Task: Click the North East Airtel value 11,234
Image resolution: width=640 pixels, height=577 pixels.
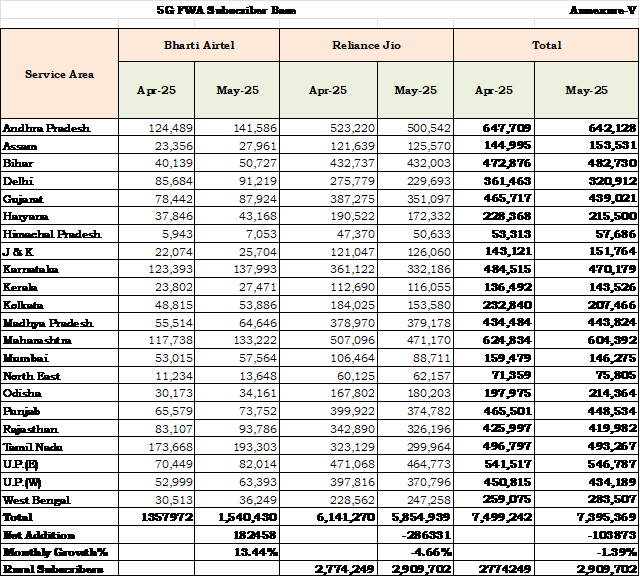Action: click(174, 376)
